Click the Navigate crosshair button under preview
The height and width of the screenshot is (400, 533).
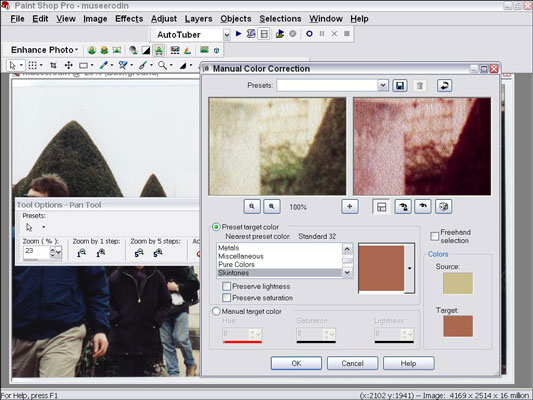(x=349, y=206)
